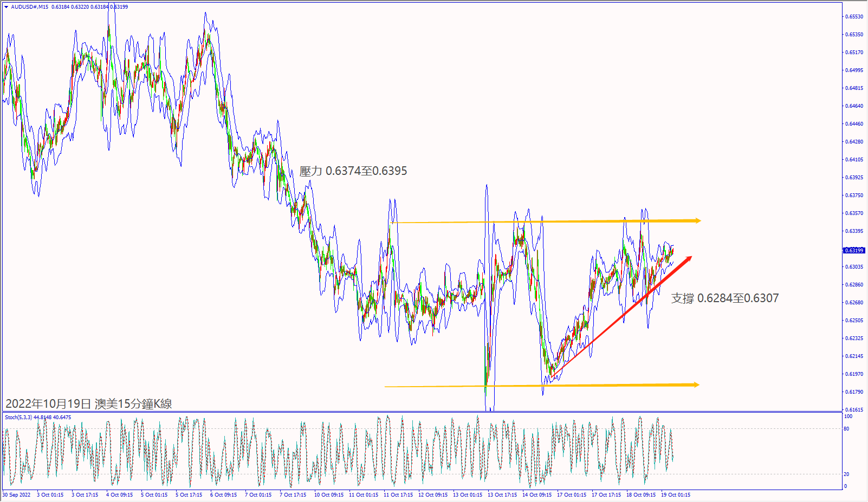Click price axis value 0.64640
This screenshot has width=868, height=502.
pos(854,106)
